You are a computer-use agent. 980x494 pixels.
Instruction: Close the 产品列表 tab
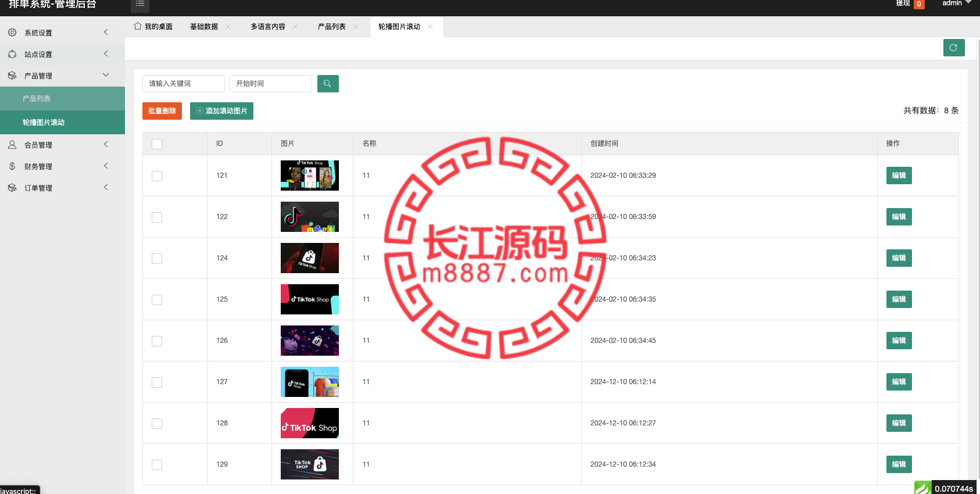tap(356, 26)
